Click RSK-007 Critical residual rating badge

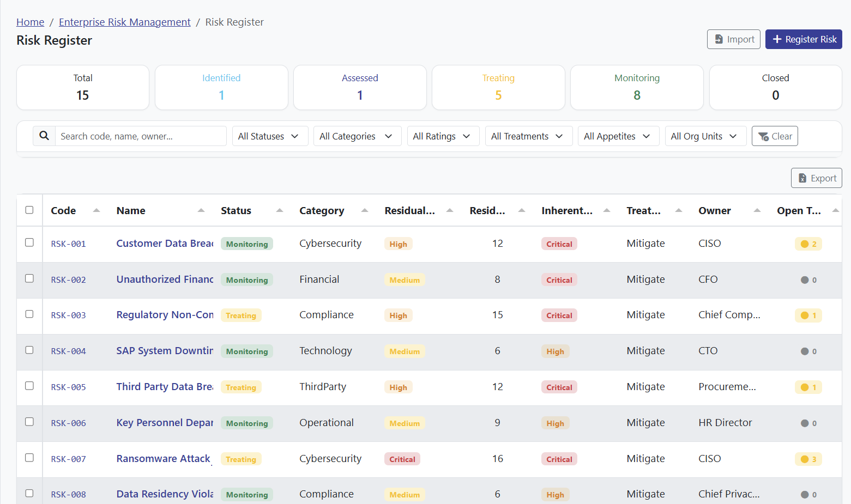pyautogui.click(x=402, y=459)
